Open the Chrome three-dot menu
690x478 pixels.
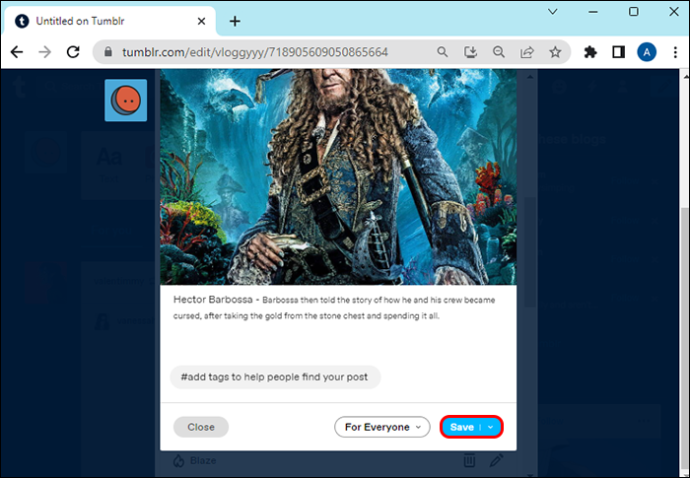click(x=675, y=52)
